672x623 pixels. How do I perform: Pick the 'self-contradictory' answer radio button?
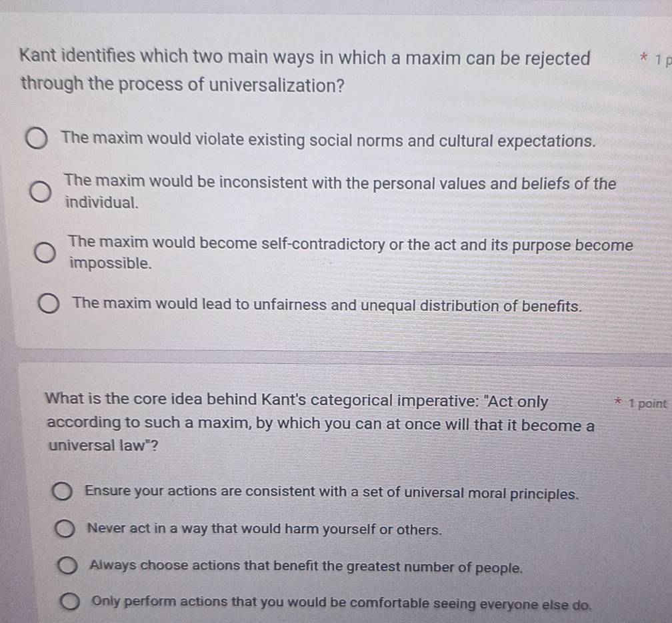(x=45, y=253)
